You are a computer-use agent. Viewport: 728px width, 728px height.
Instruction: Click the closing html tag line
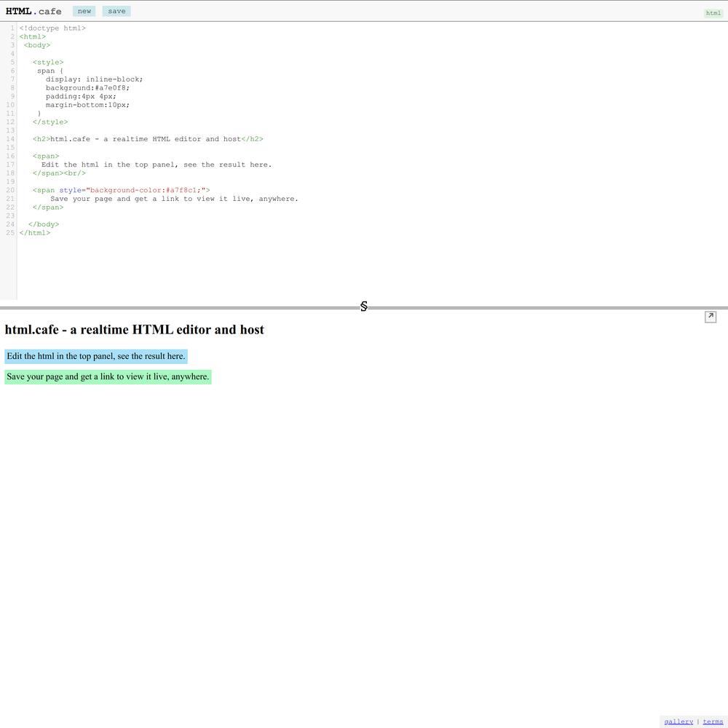click(x=35, y=233)
